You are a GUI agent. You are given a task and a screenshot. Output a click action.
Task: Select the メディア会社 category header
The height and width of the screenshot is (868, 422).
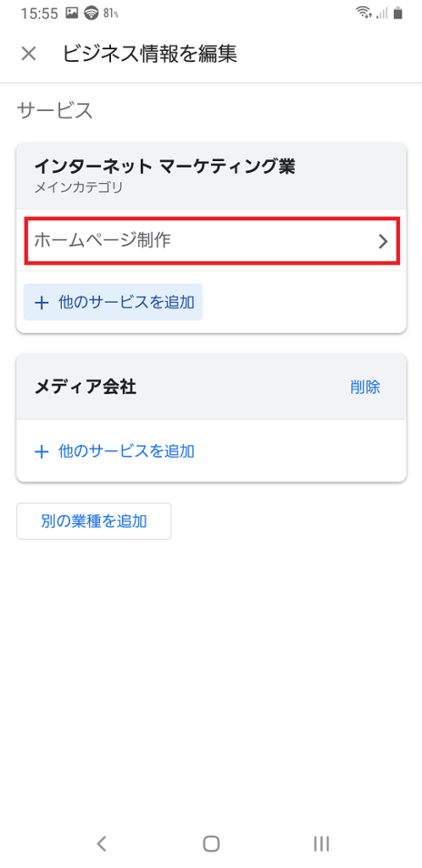pos(211,387)
